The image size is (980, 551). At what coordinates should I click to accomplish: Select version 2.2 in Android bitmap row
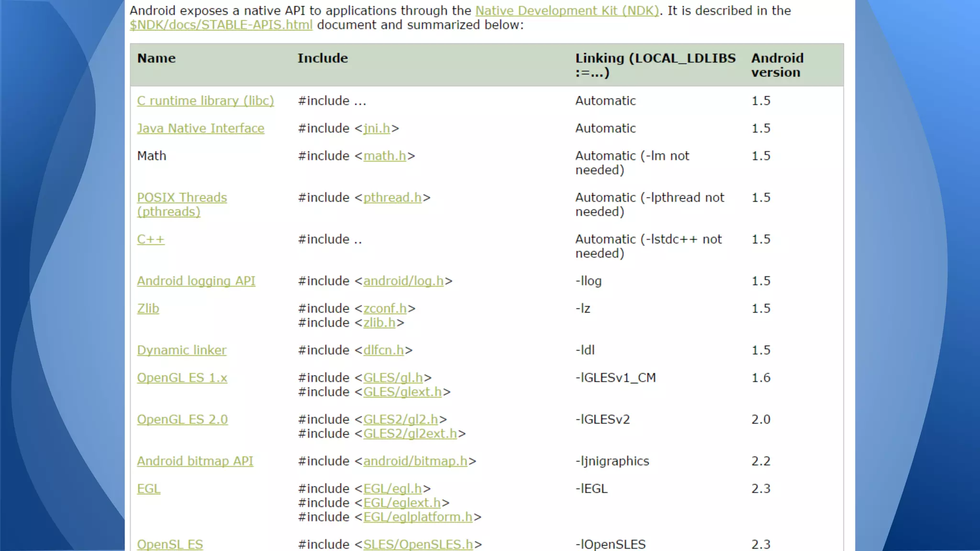[x=761, y=462]
